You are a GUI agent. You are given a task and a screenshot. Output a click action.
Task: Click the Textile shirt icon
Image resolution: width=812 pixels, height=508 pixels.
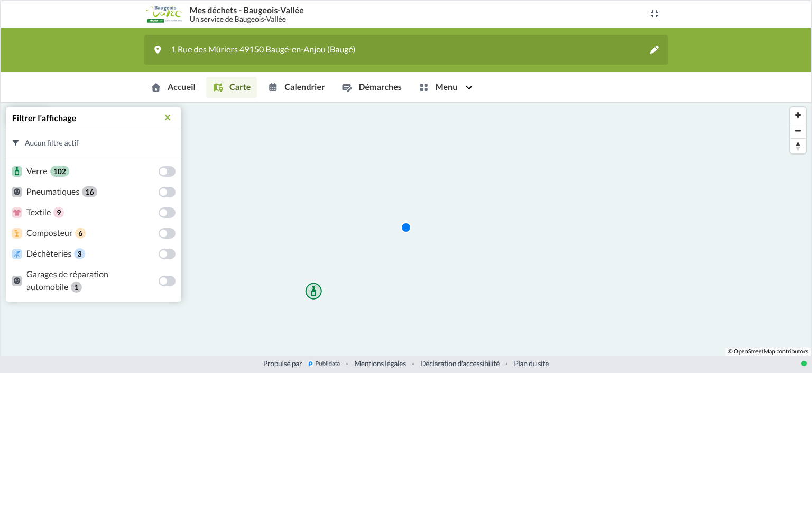pos(17,213)
